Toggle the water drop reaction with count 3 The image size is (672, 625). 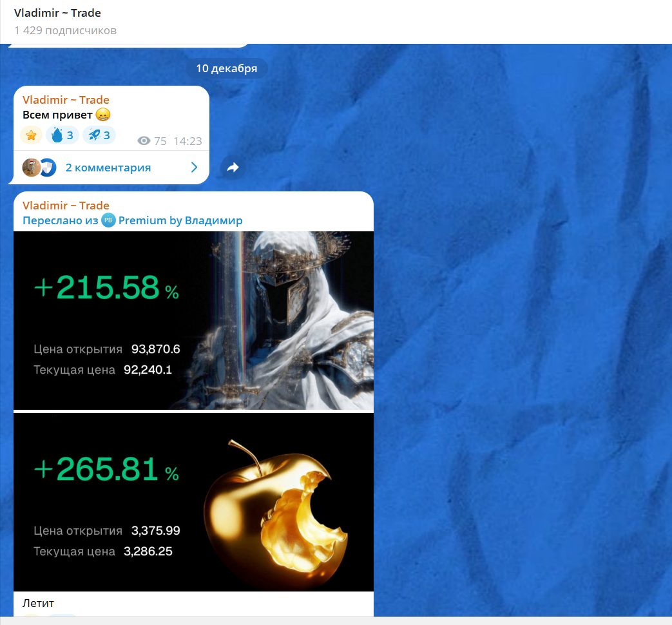(x=62, y=135)
